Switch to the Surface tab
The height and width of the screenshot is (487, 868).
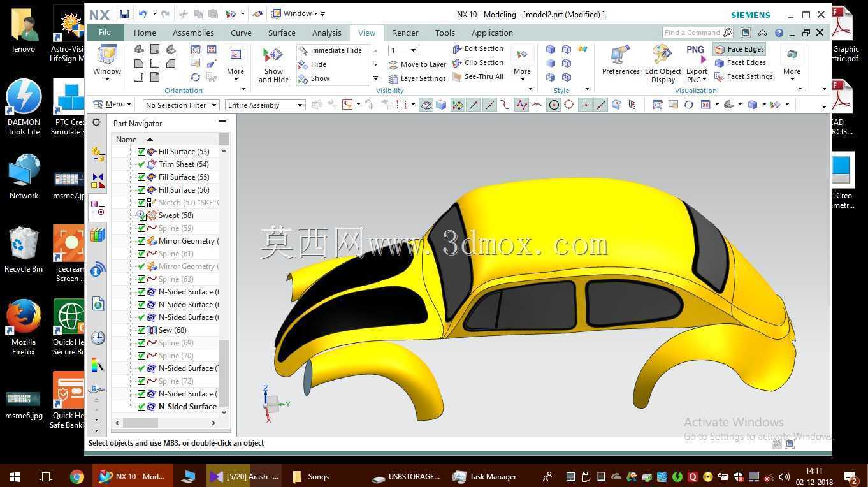(282, 33)
